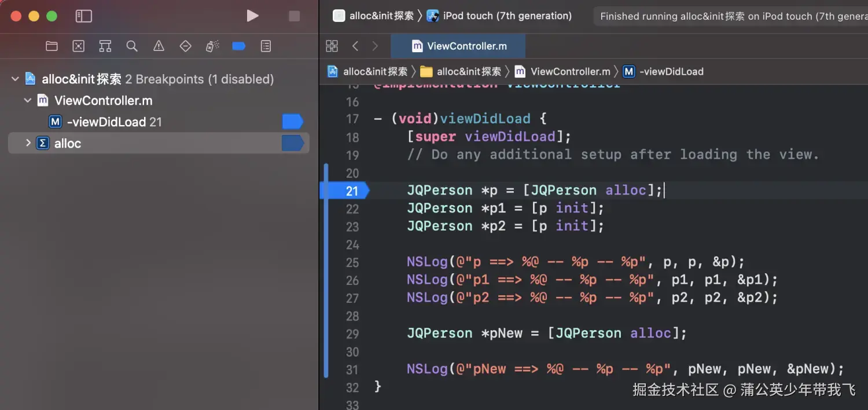Go back in editor history
The height and width of the screenshot is (410, 868).
pos(355,46)
